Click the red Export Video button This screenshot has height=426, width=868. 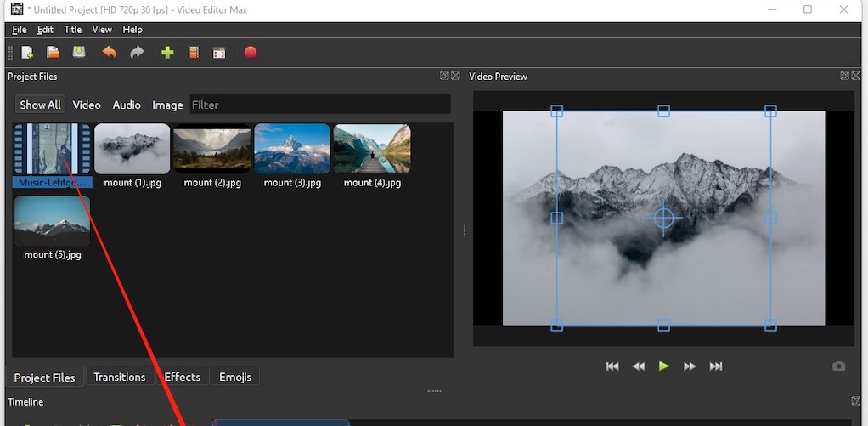[x=251, y=53]
